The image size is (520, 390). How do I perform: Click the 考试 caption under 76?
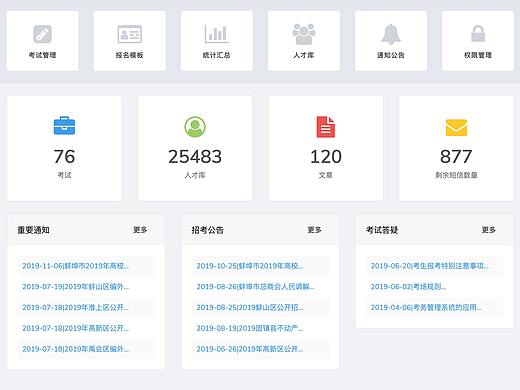pyautogui.click(x=64, y=175)
